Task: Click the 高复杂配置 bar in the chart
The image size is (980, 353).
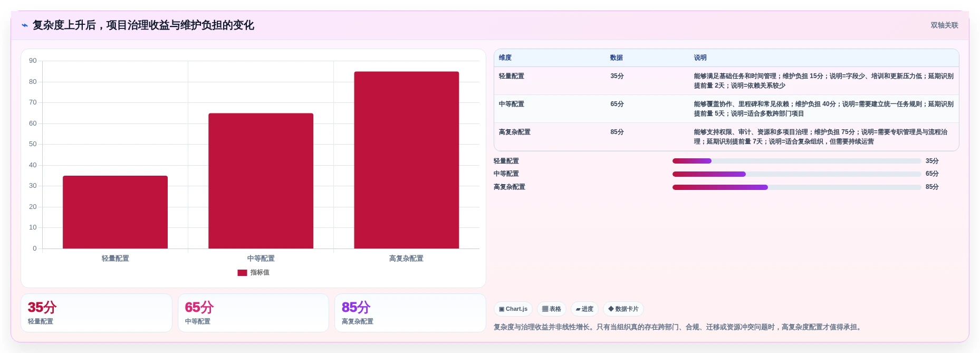Action: pos(406,160)
